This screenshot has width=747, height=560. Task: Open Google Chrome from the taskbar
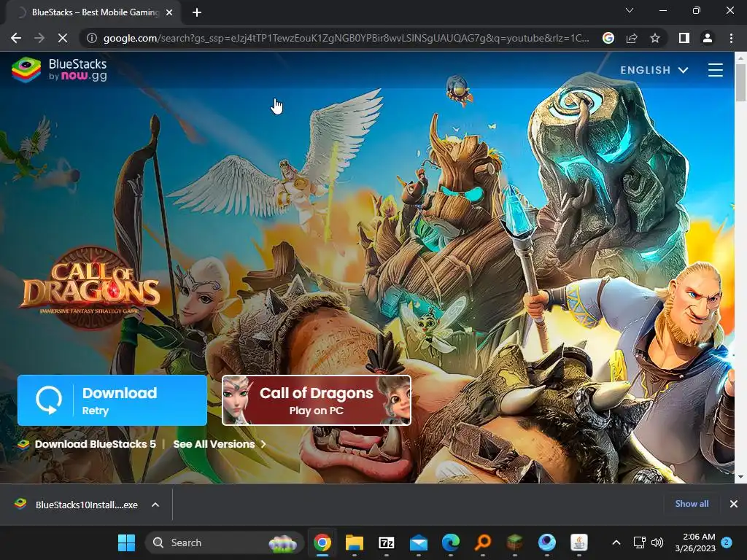tap(322, 542)
